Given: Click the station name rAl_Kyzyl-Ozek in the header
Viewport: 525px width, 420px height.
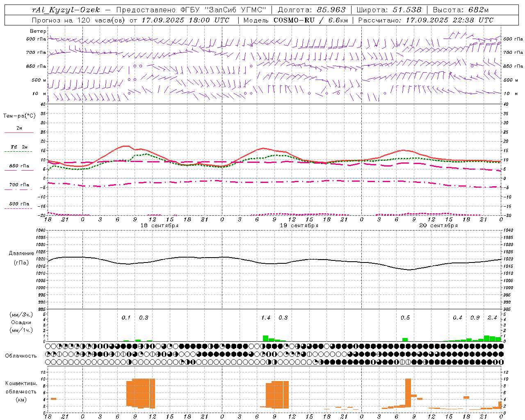Looking at the screenshot, I should pos(66,10).
